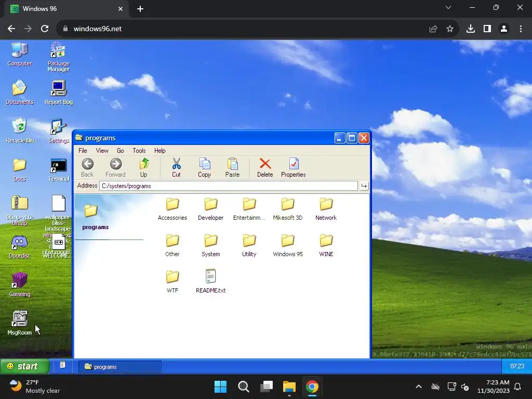Viewport: 532px width, 399px height.
Task: Click the Windows 11 Start button
Action: coord(220,387)
